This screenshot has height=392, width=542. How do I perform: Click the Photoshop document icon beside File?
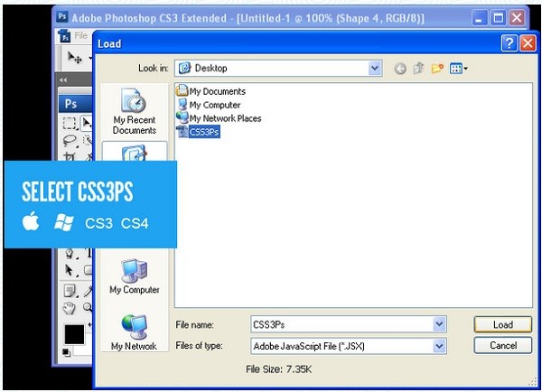pyautogui.click(x=64, y=35)
